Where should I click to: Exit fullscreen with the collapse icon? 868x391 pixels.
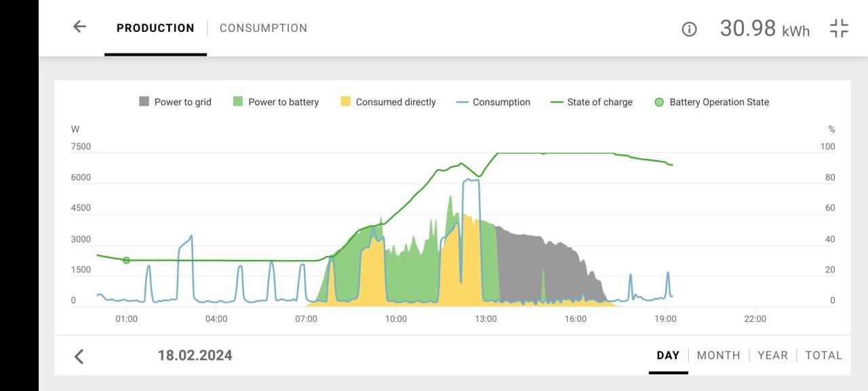(x=839, y=29)
